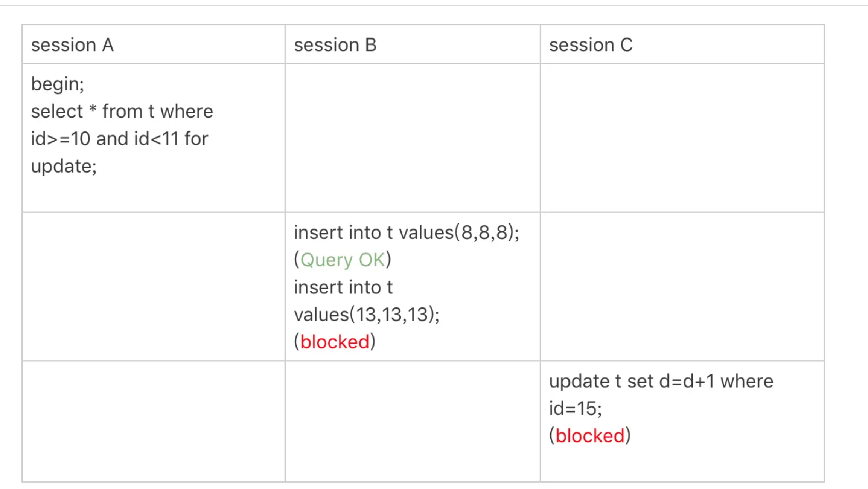
Task: Click the "select * from t where" line
Action: click(122, 112)
